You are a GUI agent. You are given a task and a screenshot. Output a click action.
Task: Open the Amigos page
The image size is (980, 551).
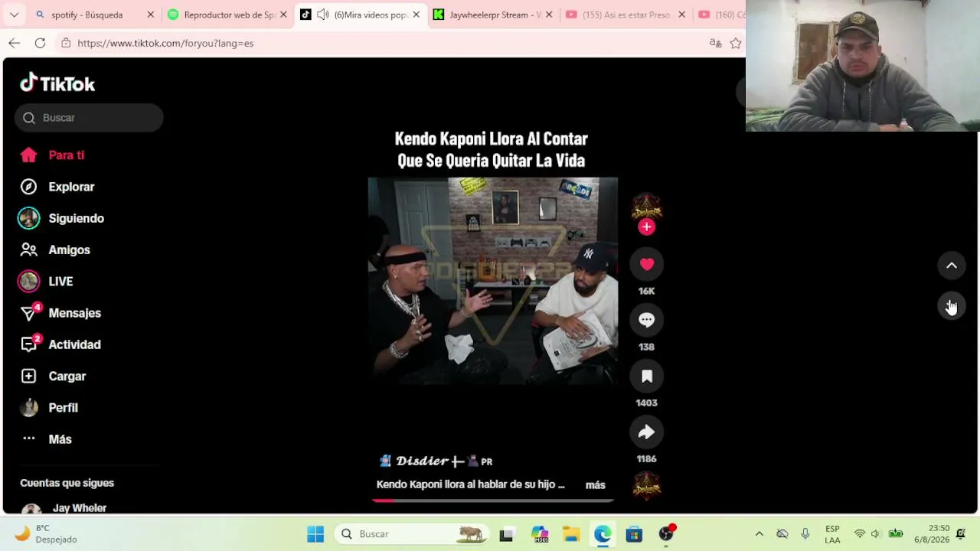(x=55, y=249)
